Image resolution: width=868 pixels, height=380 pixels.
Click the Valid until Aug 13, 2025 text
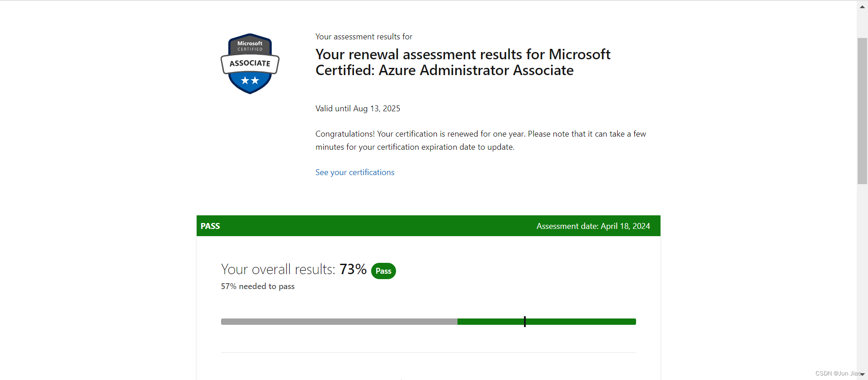(358, 109)
